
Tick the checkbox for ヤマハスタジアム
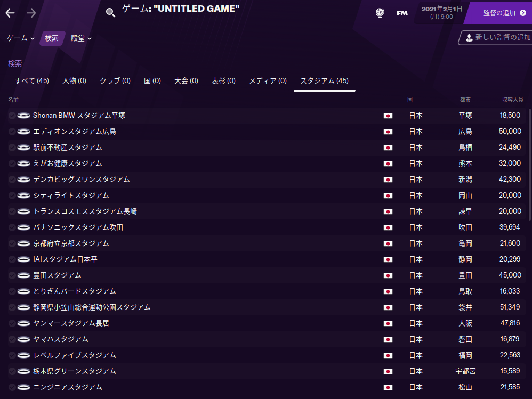click(12, 339)
